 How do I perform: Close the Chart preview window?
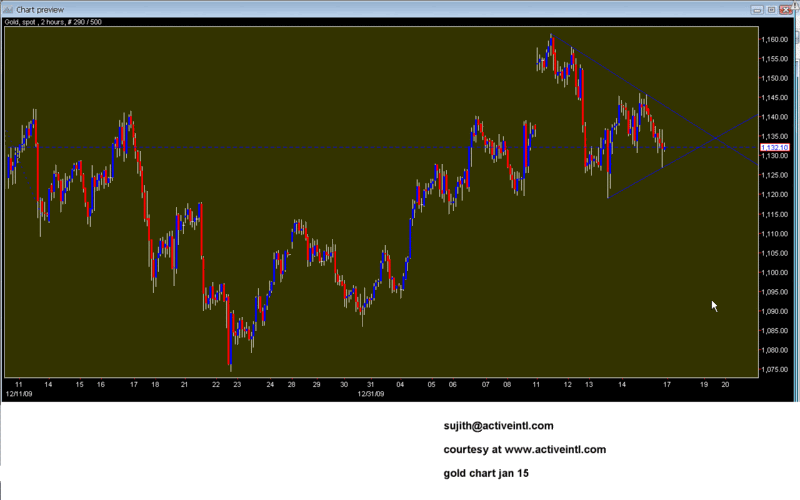787,9
